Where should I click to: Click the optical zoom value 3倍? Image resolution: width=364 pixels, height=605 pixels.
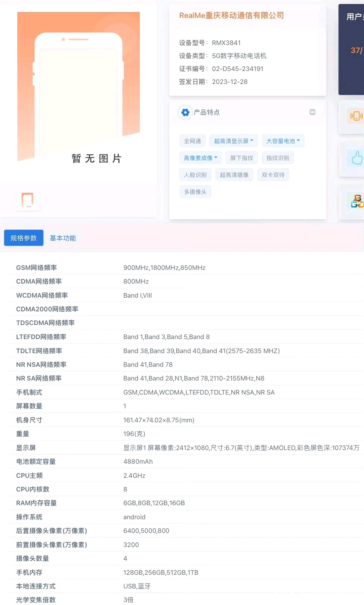pos(128,600)
